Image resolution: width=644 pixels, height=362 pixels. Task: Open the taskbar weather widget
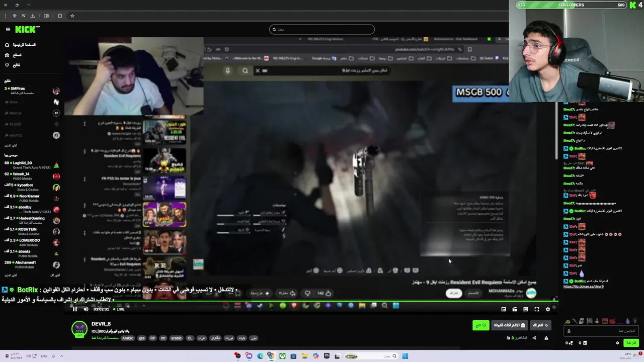click(x=632, y=356)
